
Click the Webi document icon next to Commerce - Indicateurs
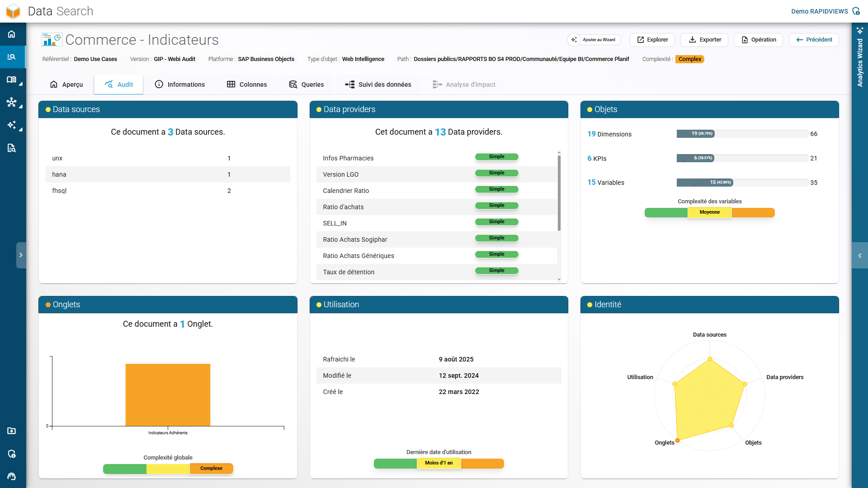pyautogui.click(x=51, y=40)
